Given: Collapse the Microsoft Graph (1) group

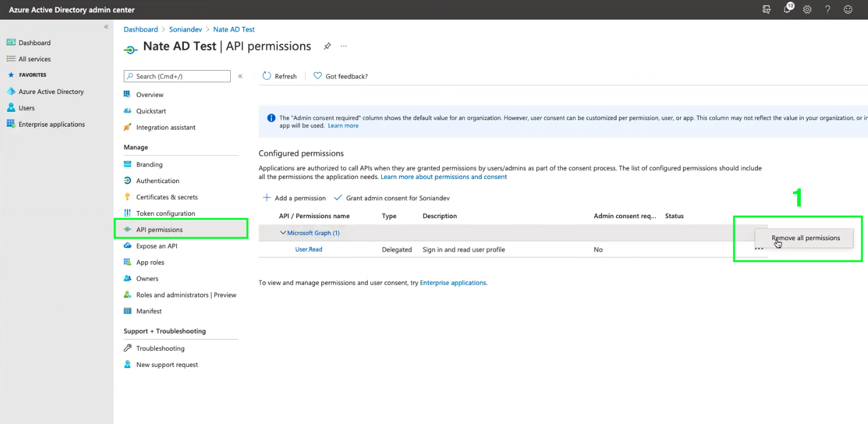Looking at the screenshot, I should [283, 233].
